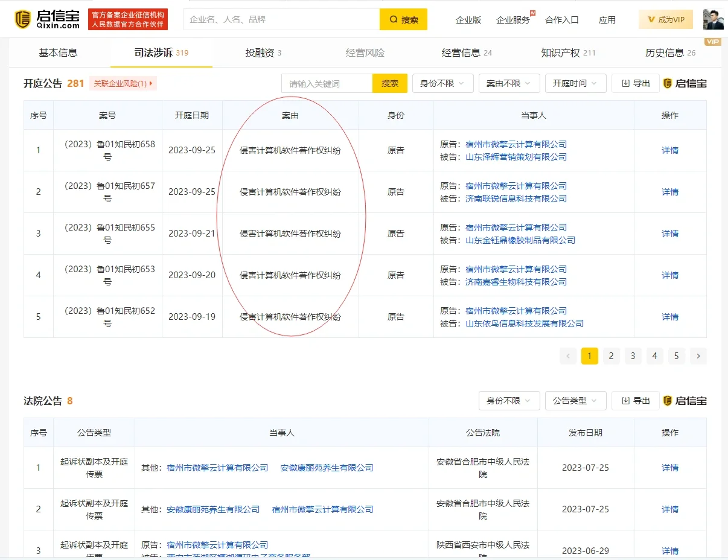Viewport: 728px width, 560px height.
Task: Go to pagination page 3
Action: [633, 356]
